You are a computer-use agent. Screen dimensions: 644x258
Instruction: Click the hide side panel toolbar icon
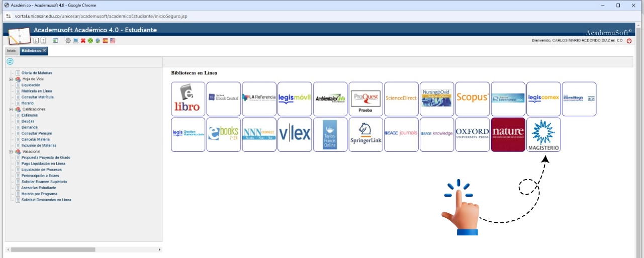coord(55,41)
